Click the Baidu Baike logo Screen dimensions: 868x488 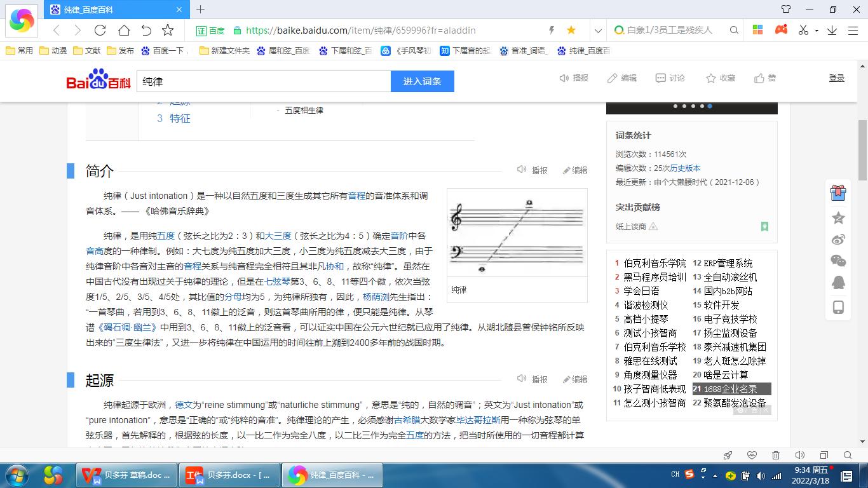click(98, 80)
